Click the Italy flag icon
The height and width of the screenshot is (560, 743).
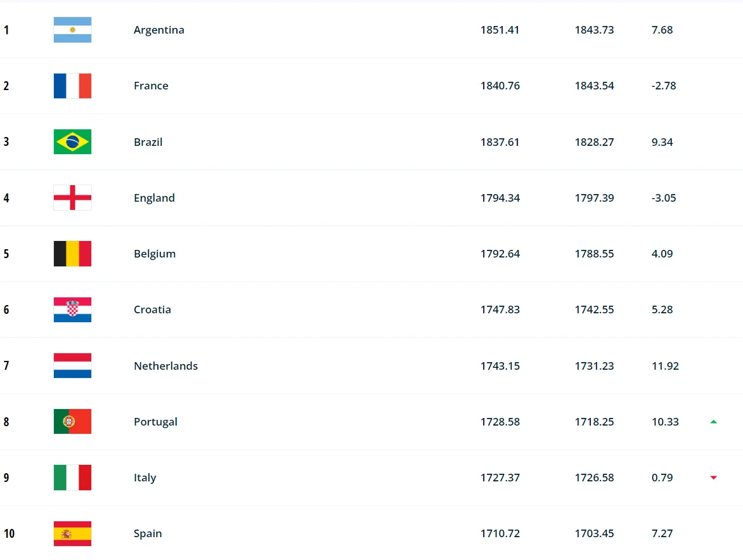point(72,478)
